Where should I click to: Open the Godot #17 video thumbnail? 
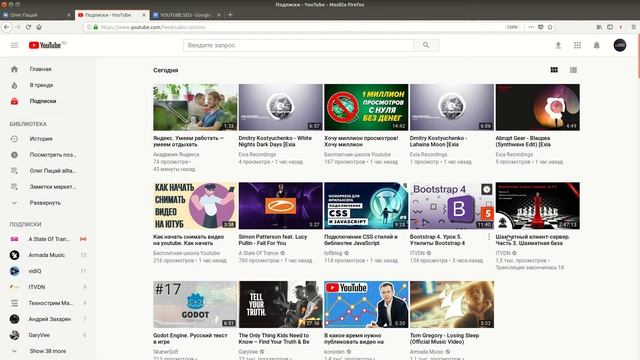[195, 304]
